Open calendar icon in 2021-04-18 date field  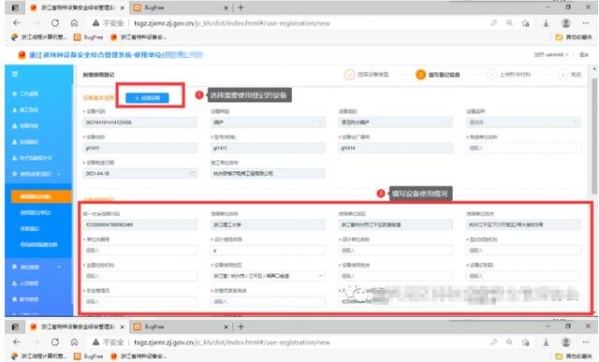click(x=192, y=173)
